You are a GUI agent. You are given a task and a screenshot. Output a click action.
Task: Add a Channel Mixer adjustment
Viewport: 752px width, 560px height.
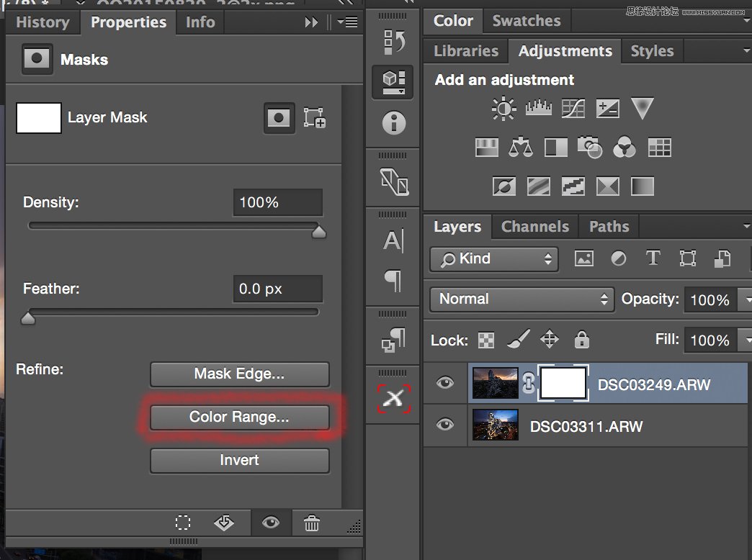(625, 147)
